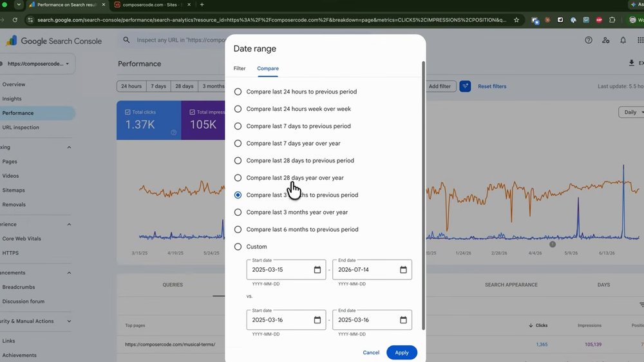Expand Security & Manual Actions section
644x362 pixels.
[x=69, y=321]
